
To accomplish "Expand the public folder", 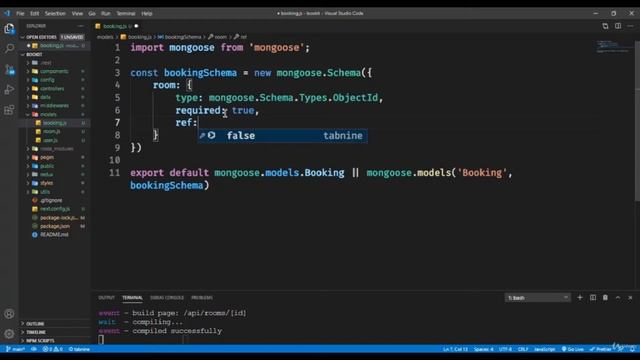I will [47, 166].
